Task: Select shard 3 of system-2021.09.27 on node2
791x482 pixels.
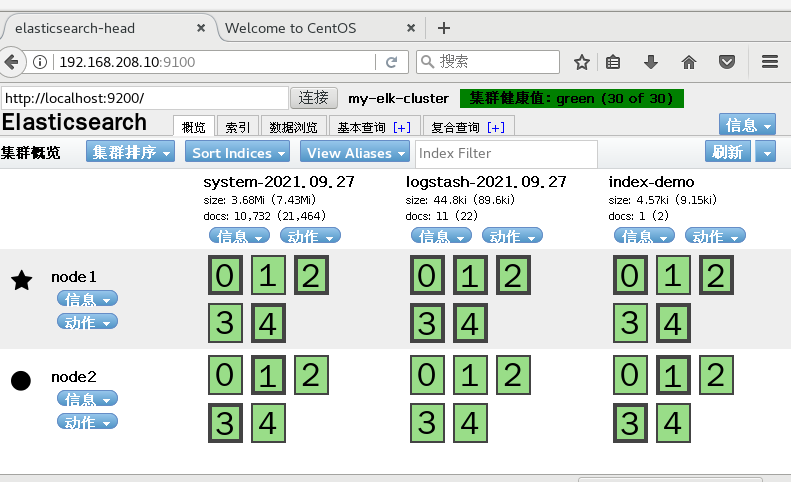Action: [x=225, y=423]
